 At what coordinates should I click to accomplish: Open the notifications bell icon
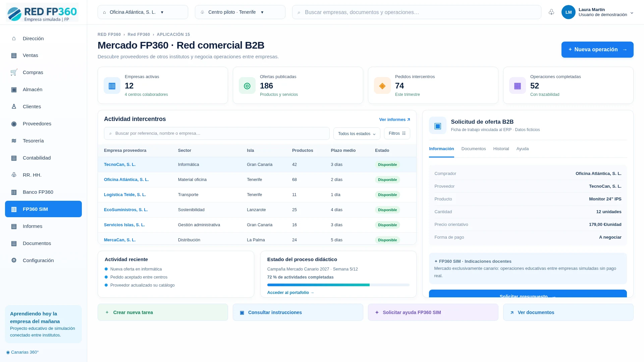coord(551,12)
